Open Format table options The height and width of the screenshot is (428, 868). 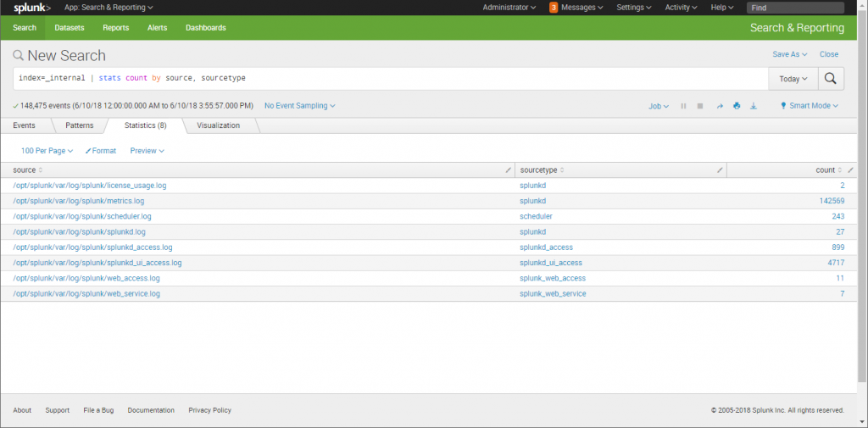pos(101,151)
